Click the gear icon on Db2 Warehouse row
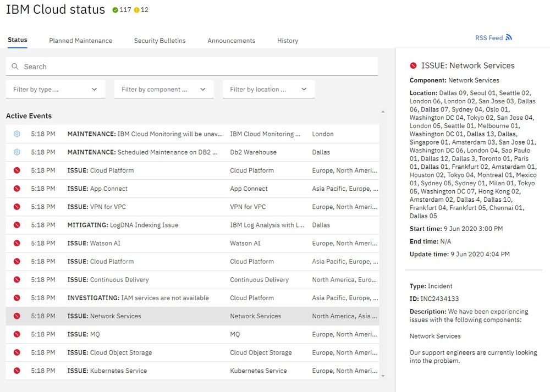This screenshot has width=550, height=392. [x=16, y=152]
